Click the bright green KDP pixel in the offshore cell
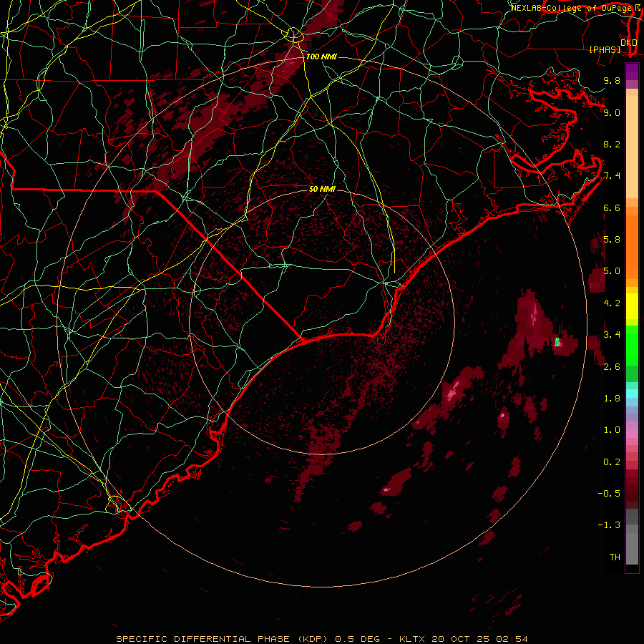Viewport: 644px width, 644px height. point(557,342)
